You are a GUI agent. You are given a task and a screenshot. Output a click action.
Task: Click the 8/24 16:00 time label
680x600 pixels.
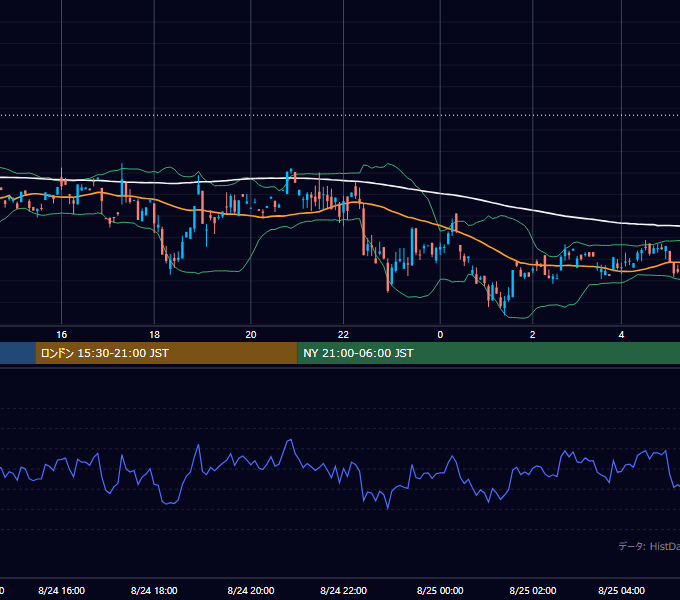62,590
